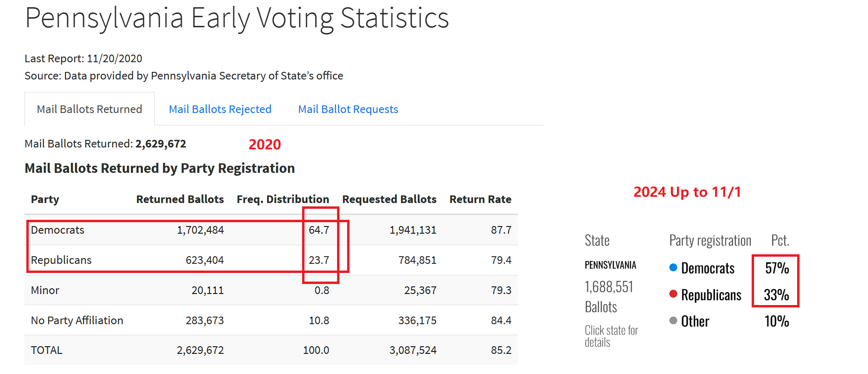Click the Party column header
Viewport: 868px width, 374px height.
[45, 199]
